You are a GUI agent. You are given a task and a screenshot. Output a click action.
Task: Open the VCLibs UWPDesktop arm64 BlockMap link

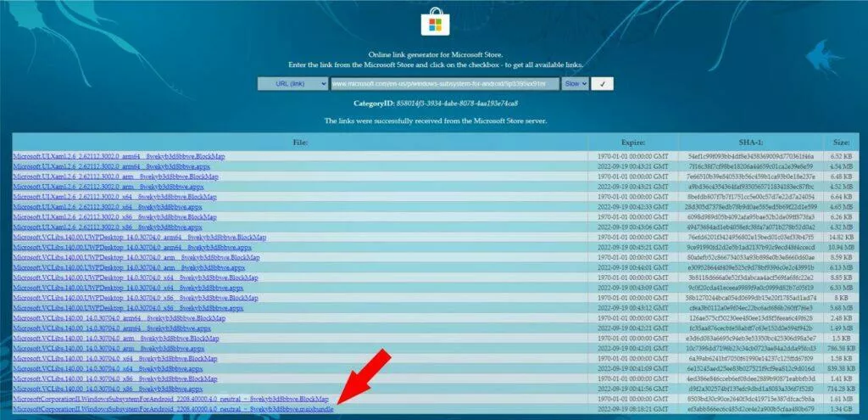pyautogui.click(x=140, y=237)
